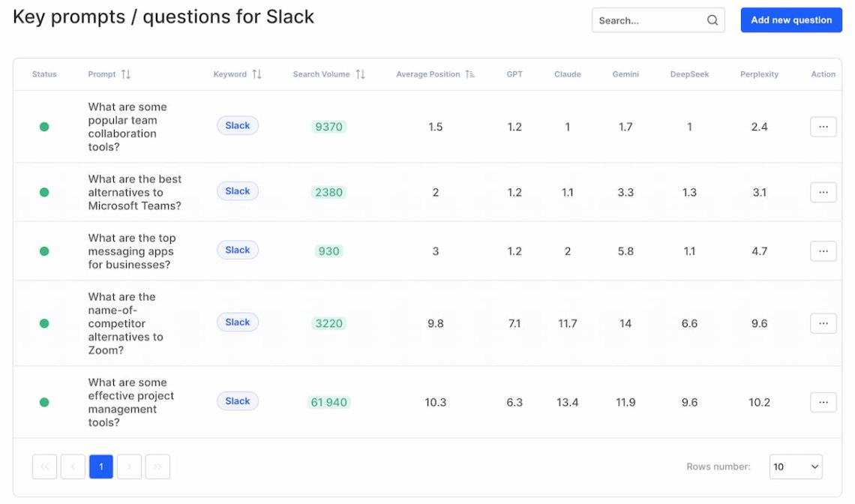Go to next page arrow

(x=129, y=466)
